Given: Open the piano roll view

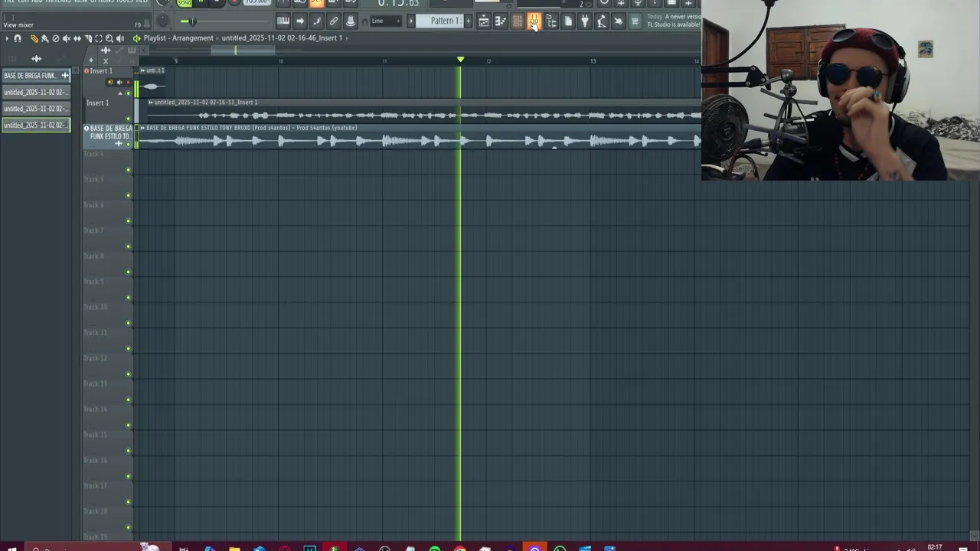Looking at the screenshot, I should pyautogui.click(x=500, y=21).
